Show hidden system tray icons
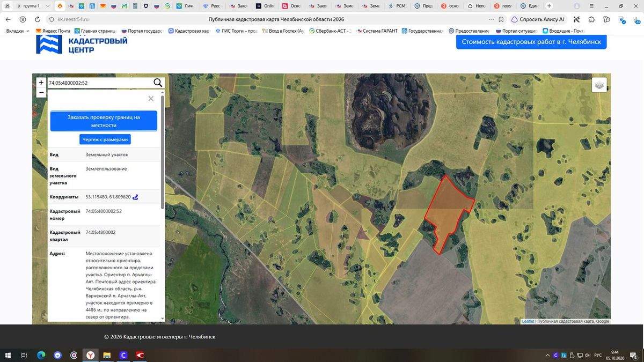Image resolution: width=644 pixels, height=362 pixels. (548, 355)
